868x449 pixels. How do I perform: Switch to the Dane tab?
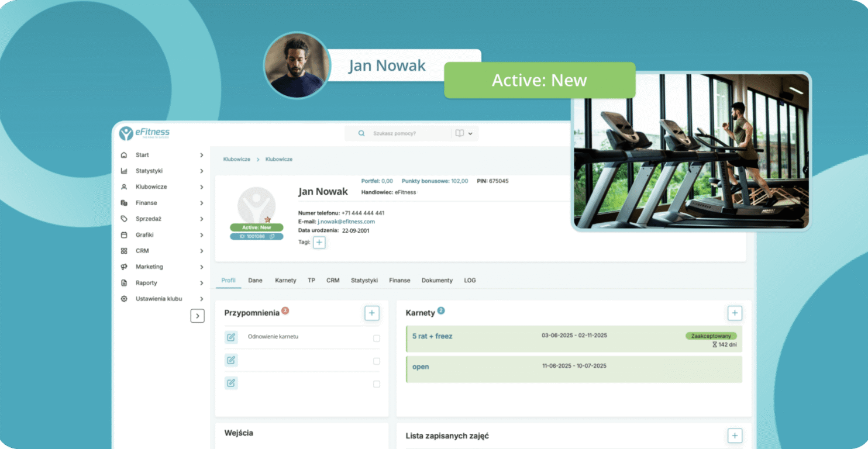(255, 281)
